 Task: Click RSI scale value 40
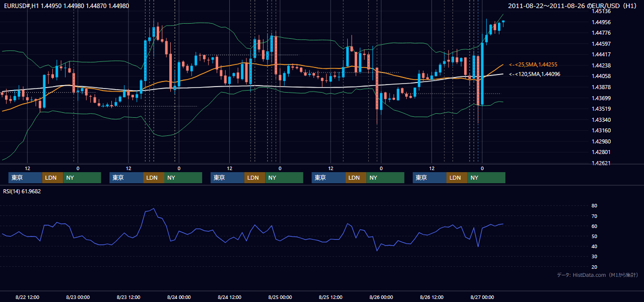594,246
